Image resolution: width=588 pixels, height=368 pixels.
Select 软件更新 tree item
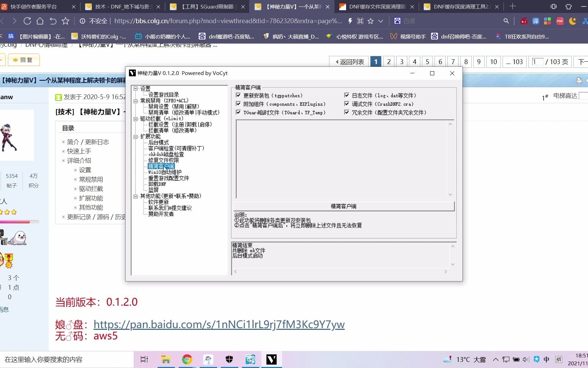(159, 202)
